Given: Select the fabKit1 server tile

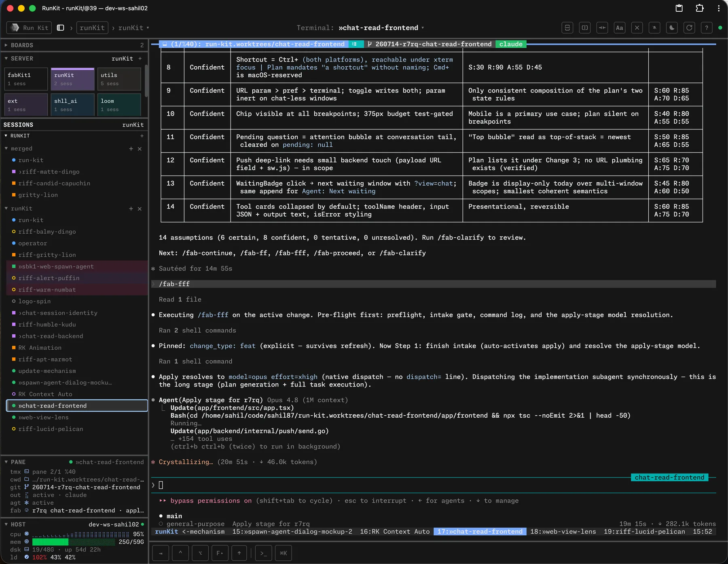Looking at the screenshot, I should [26, 79].
